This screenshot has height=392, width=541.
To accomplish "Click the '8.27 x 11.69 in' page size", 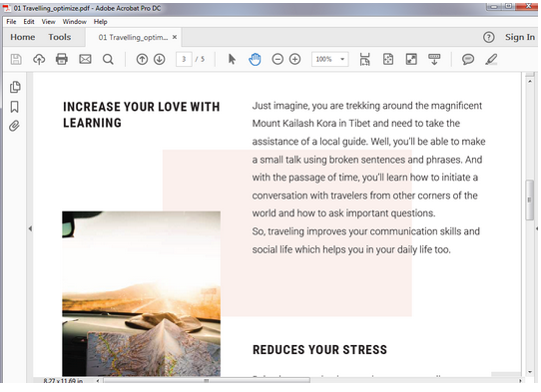I will click(63, 381).
